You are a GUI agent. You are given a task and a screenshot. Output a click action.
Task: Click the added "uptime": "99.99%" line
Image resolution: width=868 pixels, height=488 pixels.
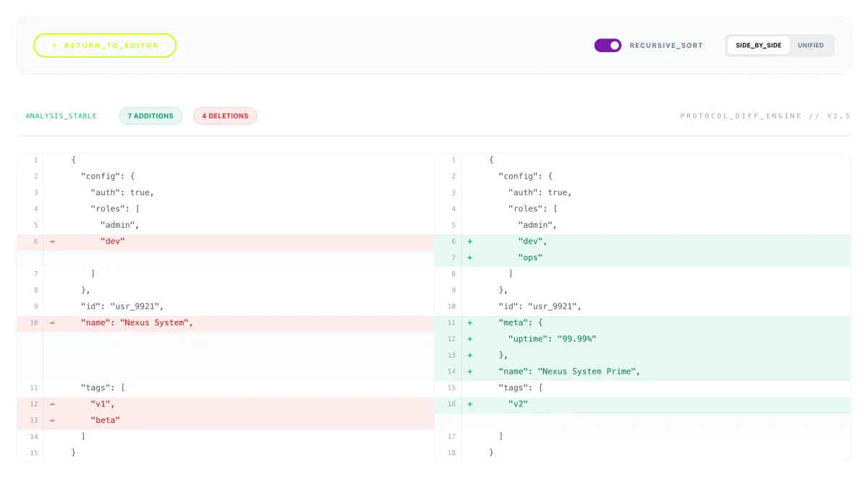pyautogui.click(x=643, y=339)
